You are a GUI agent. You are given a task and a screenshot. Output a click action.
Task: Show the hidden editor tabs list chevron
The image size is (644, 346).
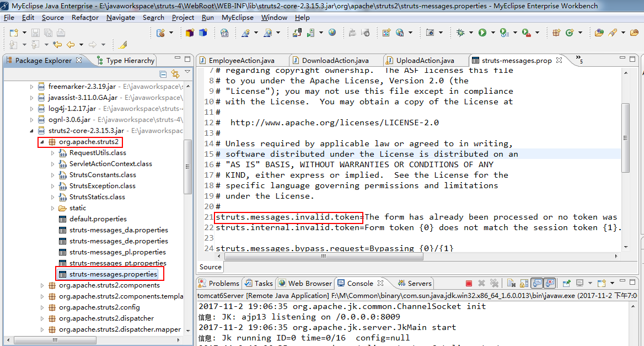click(x=579, y=59)
